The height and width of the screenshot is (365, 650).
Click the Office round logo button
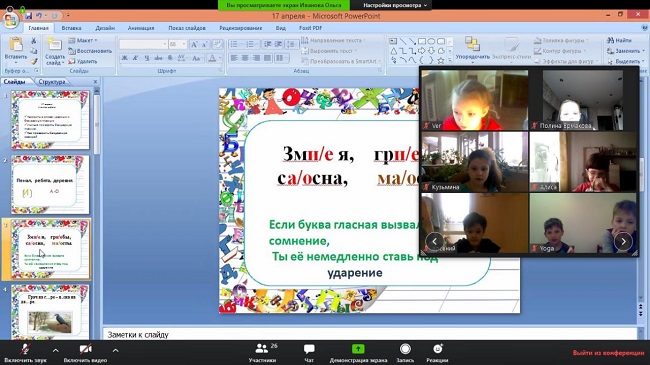(x=10, y=20)
